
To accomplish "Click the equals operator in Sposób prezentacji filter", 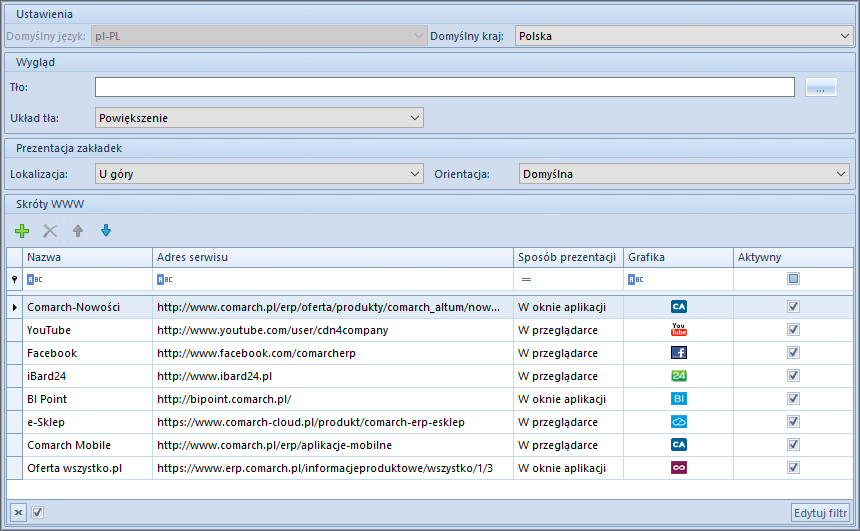I will (526, 279).
